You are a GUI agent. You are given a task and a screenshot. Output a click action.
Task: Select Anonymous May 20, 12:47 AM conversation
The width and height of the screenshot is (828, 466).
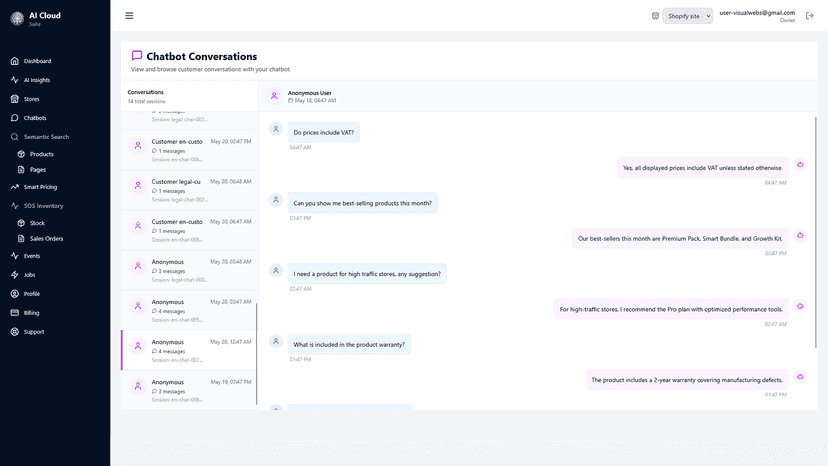point(190,350)
